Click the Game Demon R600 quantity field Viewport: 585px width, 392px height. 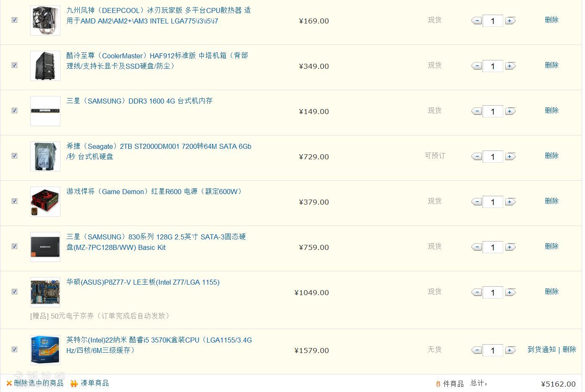click(x=493, y=202)
